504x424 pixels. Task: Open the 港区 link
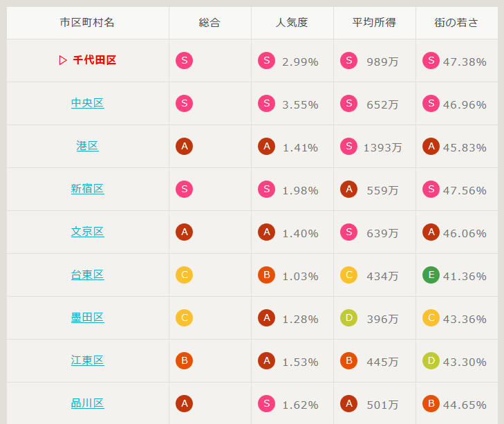coord(87,146)
